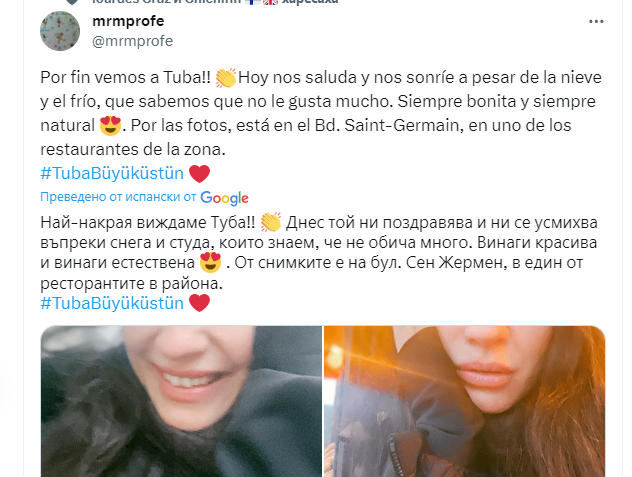Open the three-dot more options menu
632x477 pixels.
[596, 21]
